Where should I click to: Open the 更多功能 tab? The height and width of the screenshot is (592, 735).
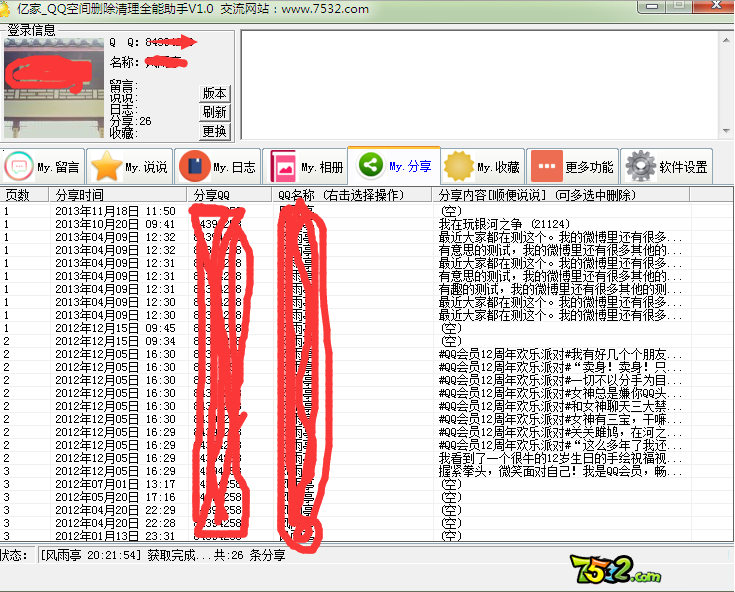(x=572, y=166)
